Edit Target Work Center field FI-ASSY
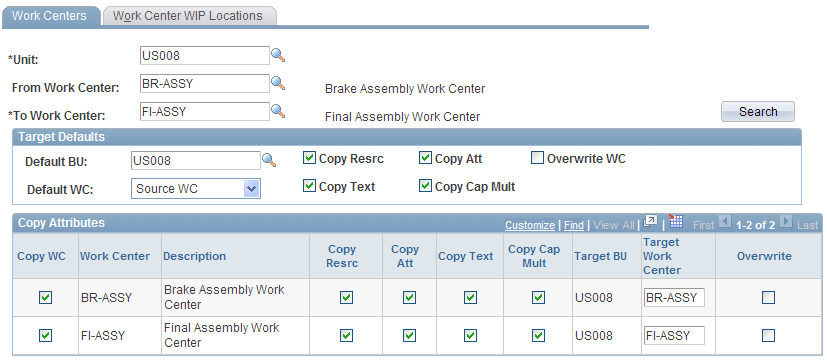This screenshot has height=363, width=827. 675,336
